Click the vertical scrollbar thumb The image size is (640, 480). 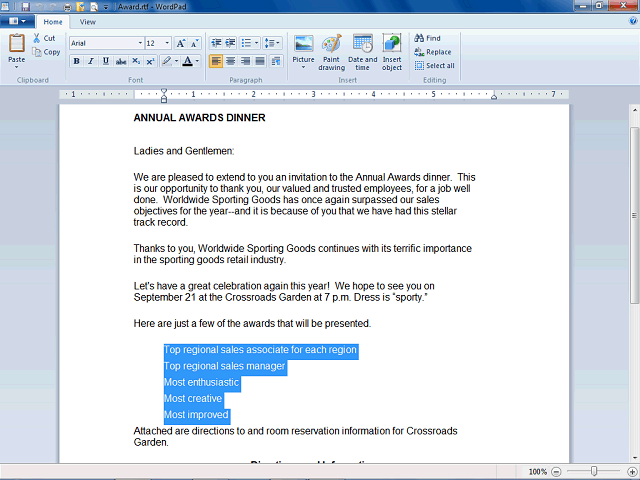(x=634, y=215)
